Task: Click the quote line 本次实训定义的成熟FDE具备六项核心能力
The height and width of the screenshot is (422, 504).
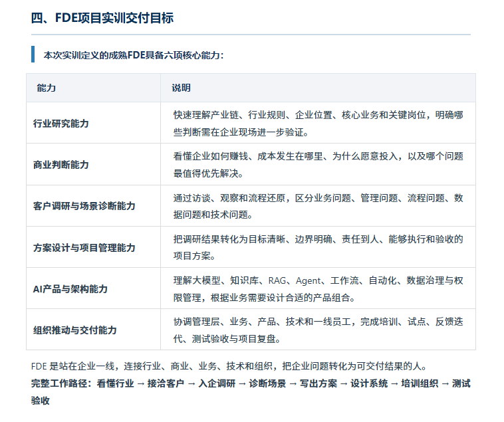Action: pyautogui.click(x=134, y=55)
